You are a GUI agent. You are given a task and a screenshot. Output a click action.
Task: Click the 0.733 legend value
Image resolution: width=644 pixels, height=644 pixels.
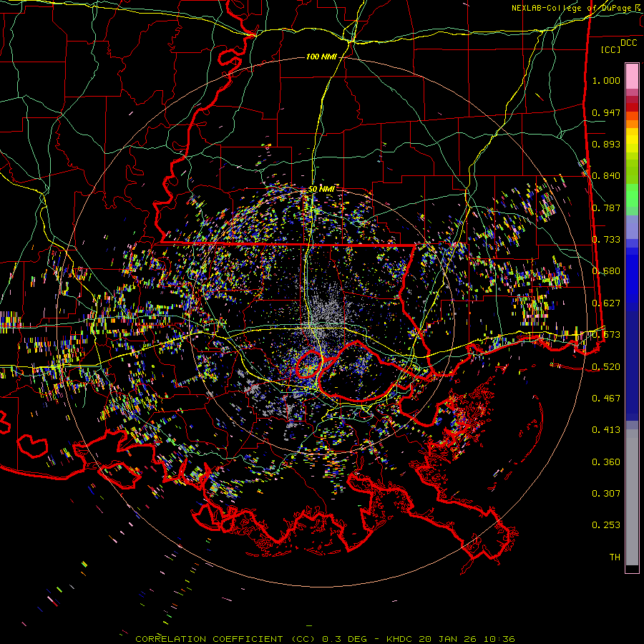[606, 240]
